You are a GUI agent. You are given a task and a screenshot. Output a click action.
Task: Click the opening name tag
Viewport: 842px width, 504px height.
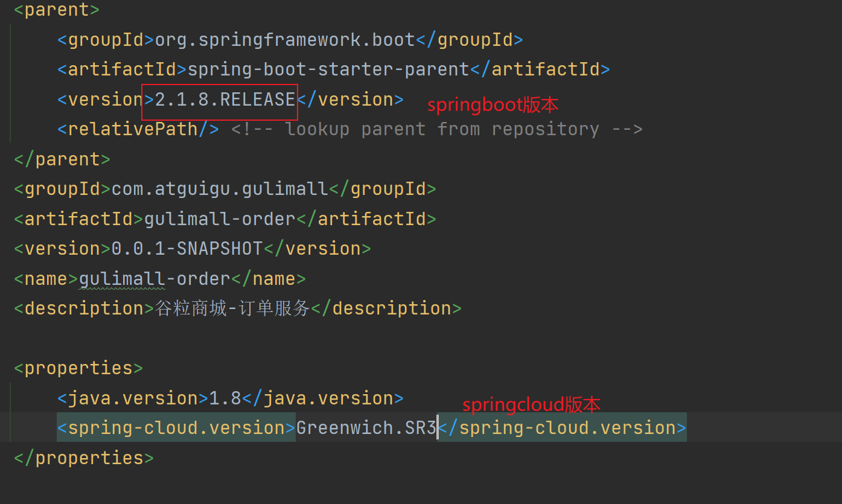click(x=46, y=279)
